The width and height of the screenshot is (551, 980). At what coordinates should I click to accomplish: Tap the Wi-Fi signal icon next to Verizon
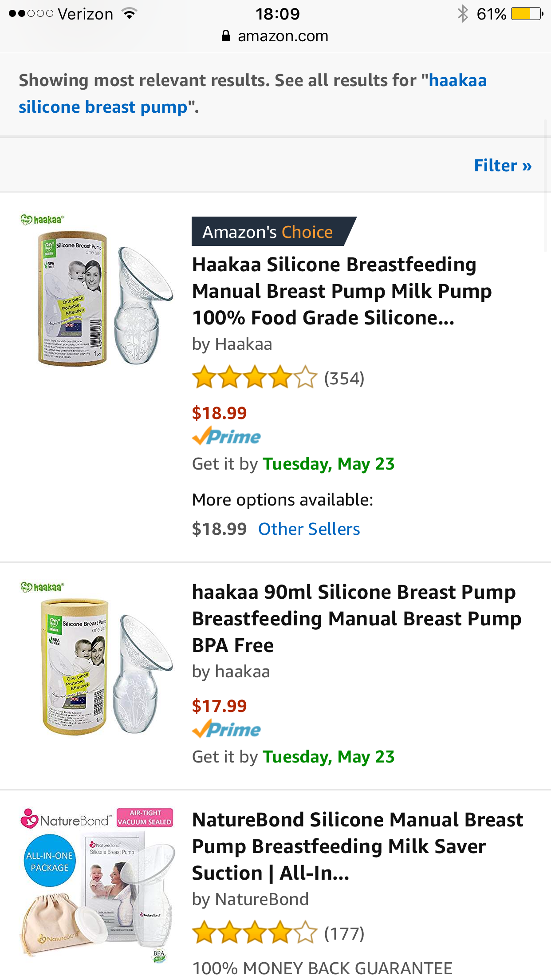[x=129, y=14]
